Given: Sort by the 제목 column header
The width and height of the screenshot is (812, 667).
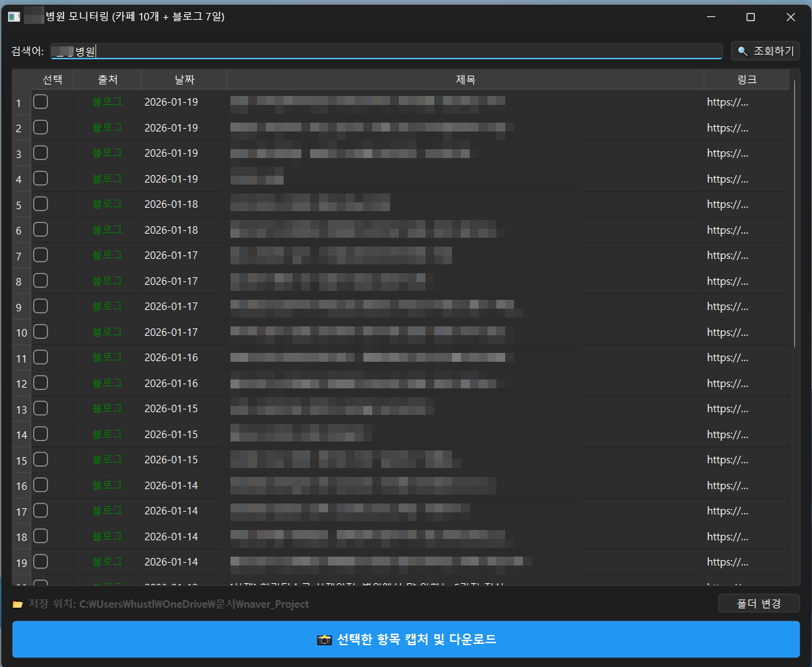Looking at the screenshot, I should (465, 79).
